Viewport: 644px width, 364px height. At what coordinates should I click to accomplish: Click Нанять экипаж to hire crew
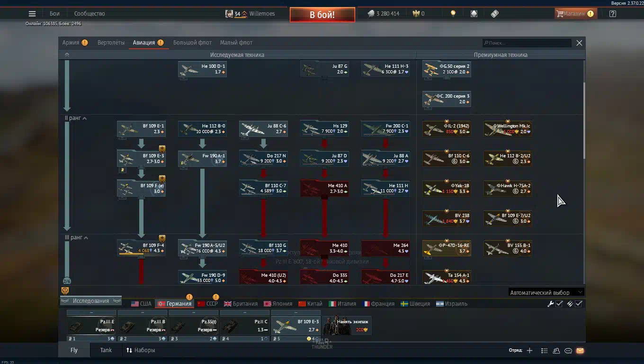click(x=347, y=325)
